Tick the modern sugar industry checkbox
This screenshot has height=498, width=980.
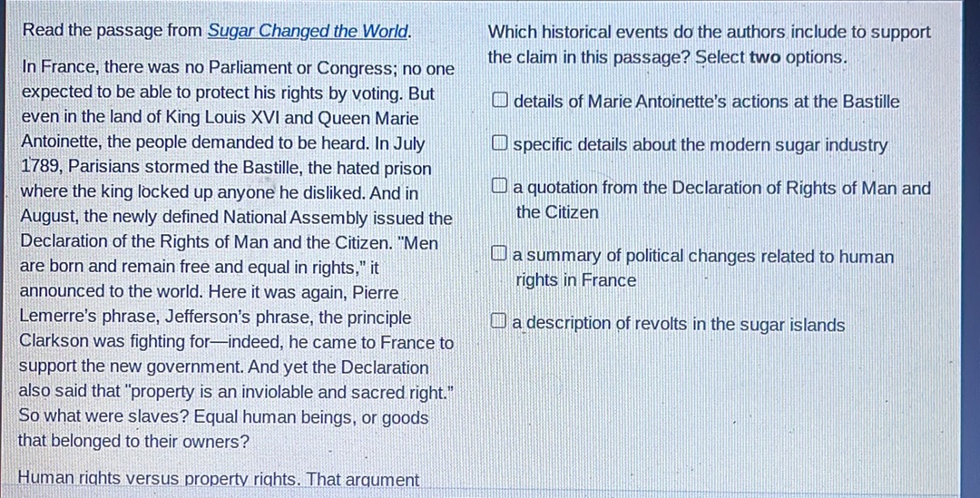500,145
